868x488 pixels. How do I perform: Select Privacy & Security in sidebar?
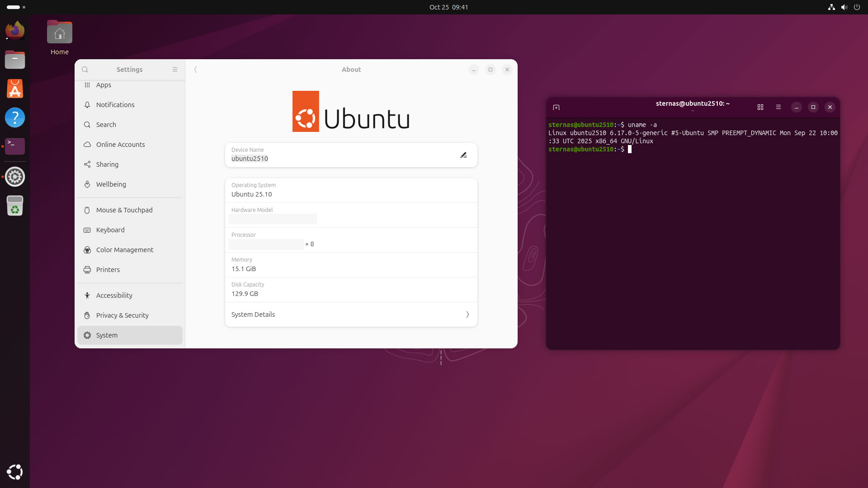tap(122, 315)
